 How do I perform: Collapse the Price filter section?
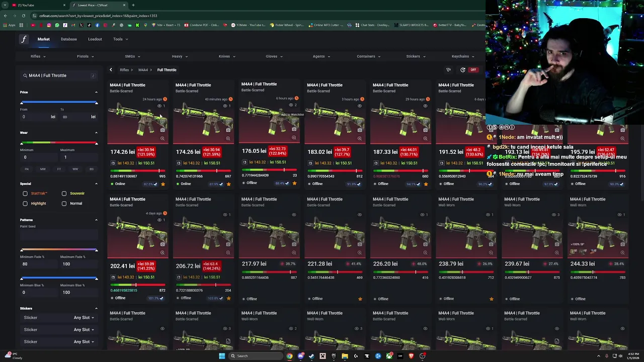click(x=96, y=92)
